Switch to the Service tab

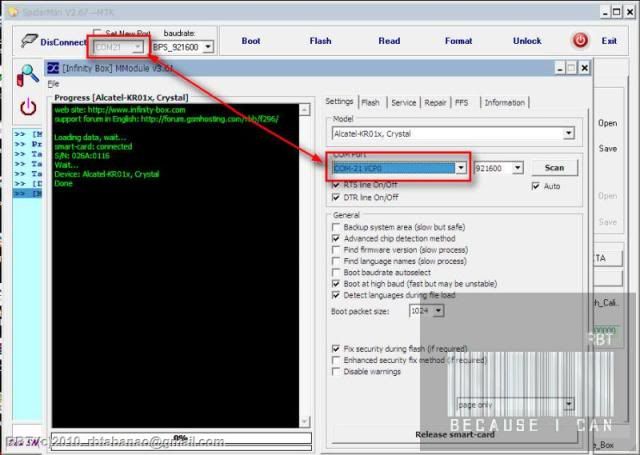click(x=403, y=102)
